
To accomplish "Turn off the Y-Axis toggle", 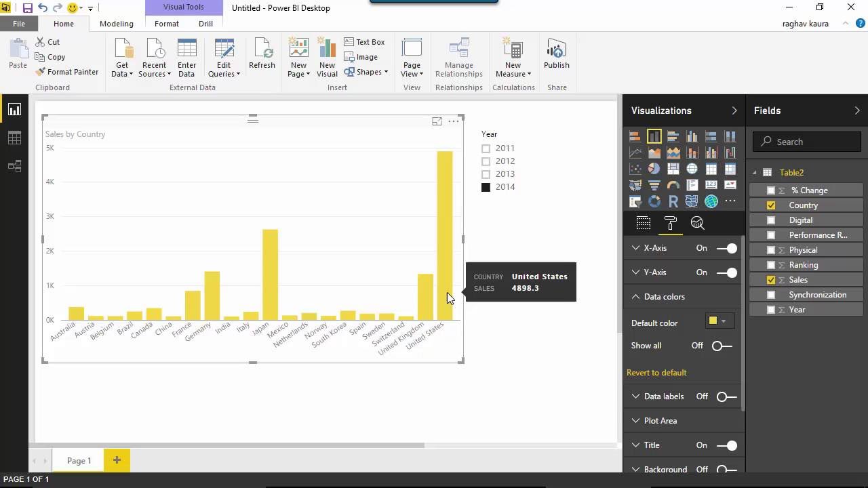I will coord(726,272).
